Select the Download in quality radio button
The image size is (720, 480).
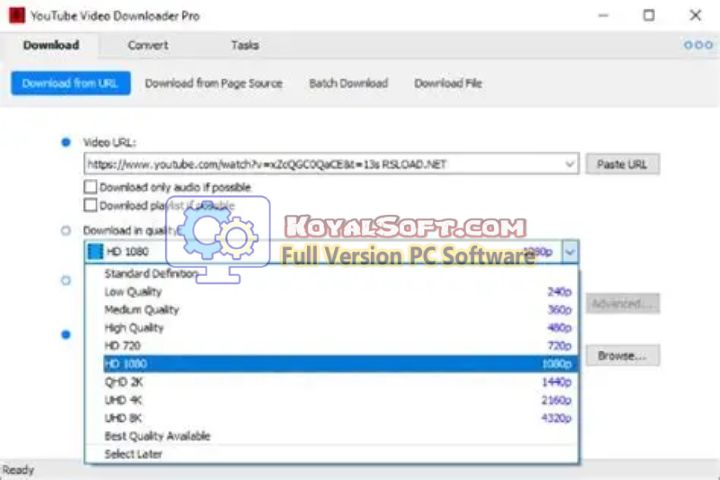click(66, 230)
